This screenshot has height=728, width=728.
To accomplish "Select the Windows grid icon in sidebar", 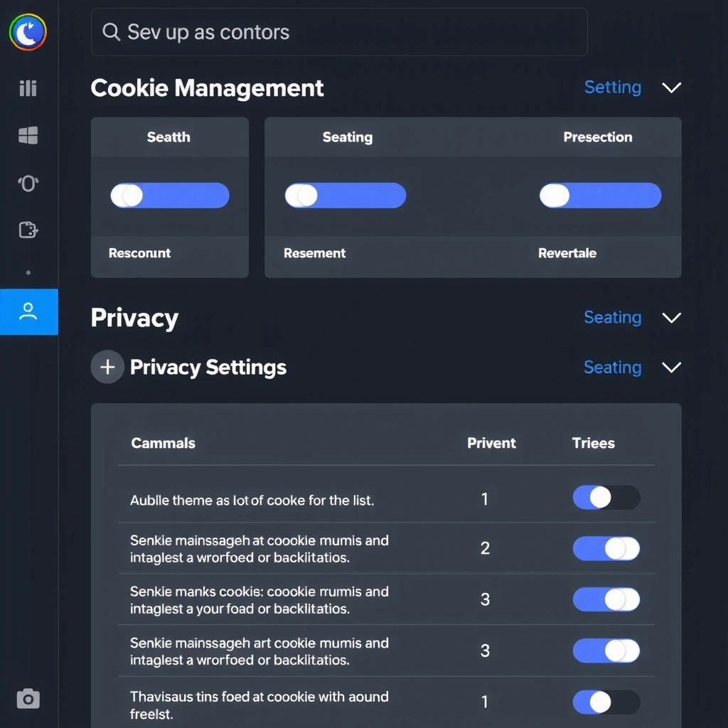I will point(27,136).
